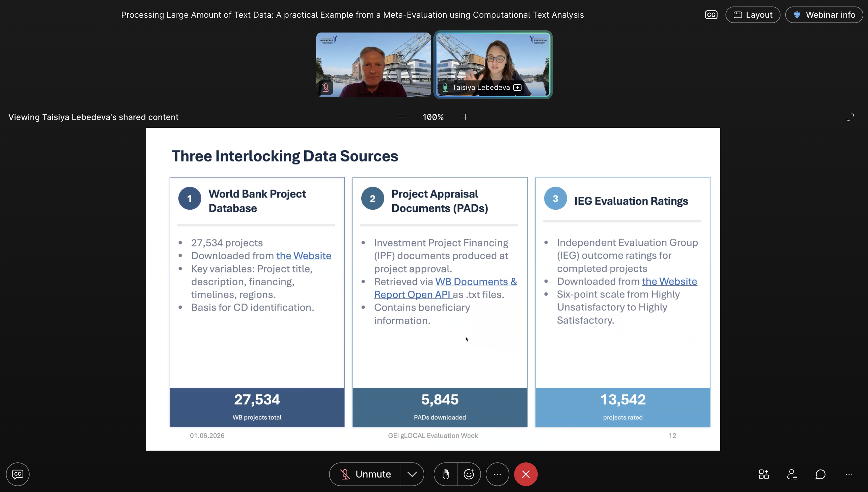This screenshot has height=492, width=868.
Task: Click the '5,845' PADs downloaded figure
Action: pyautogui.click(x=440, y=399)
